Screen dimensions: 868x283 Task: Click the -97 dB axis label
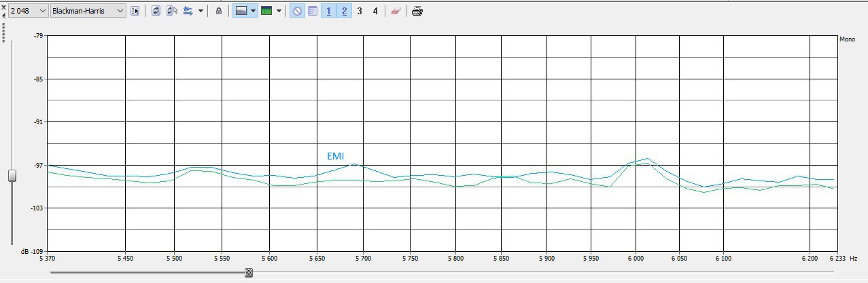click(38, 166)
